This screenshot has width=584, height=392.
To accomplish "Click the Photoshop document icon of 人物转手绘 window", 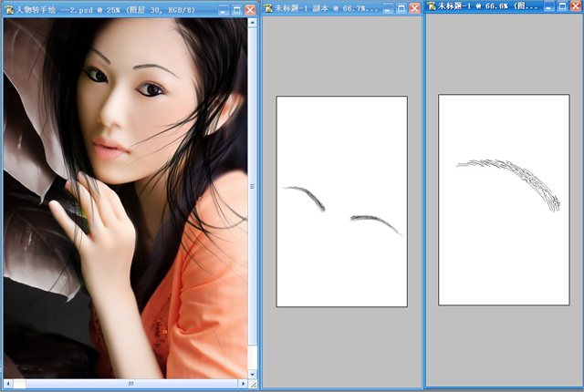I will 9,10.
